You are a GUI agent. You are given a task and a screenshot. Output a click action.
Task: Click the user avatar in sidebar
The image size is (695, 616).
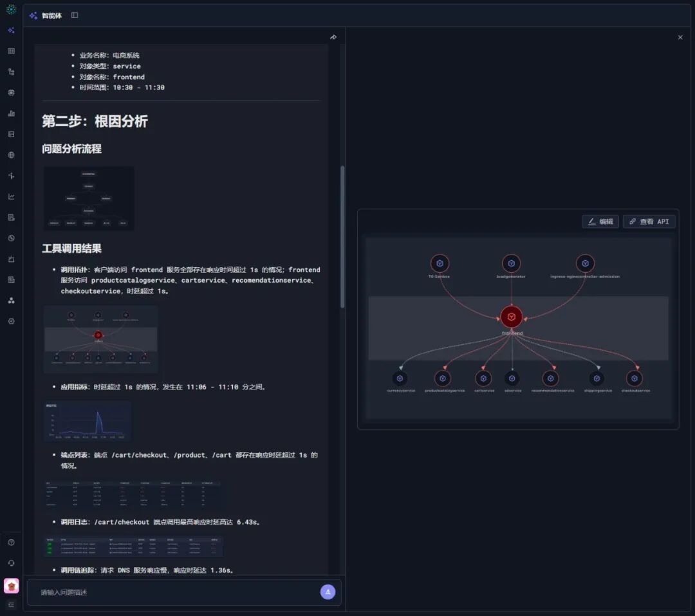click(12, 585)
